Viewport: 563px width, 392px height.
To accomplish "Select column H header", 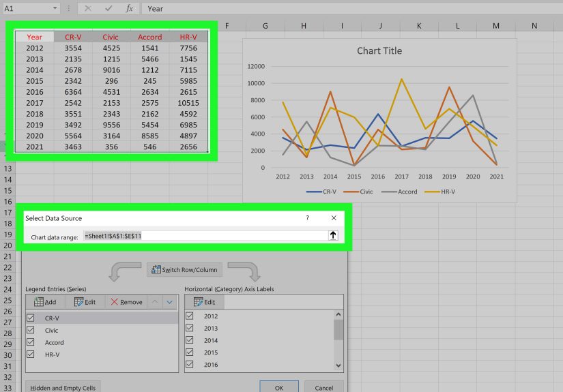I will [304, 26].
